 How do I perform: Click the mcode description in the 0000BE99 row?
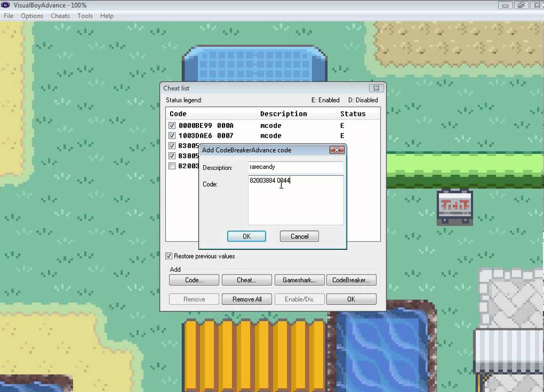coord(270,125)
